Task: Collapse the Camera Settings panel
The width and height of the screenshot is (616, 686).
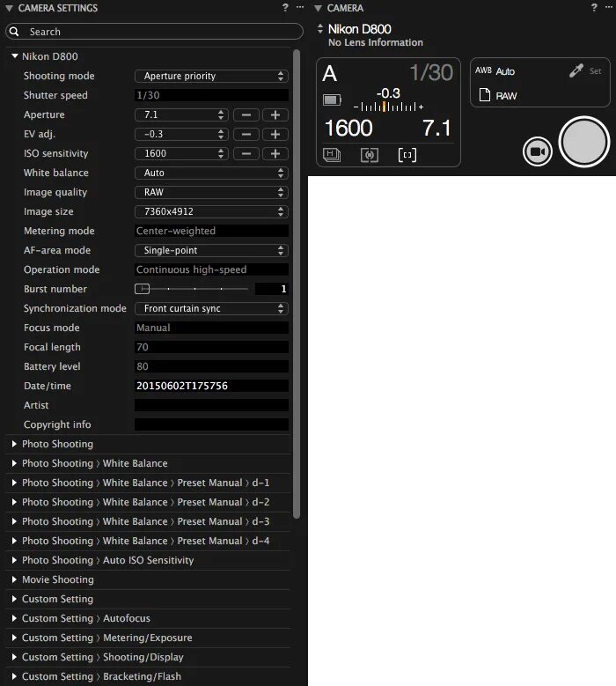Action: [x=9, y=8]
